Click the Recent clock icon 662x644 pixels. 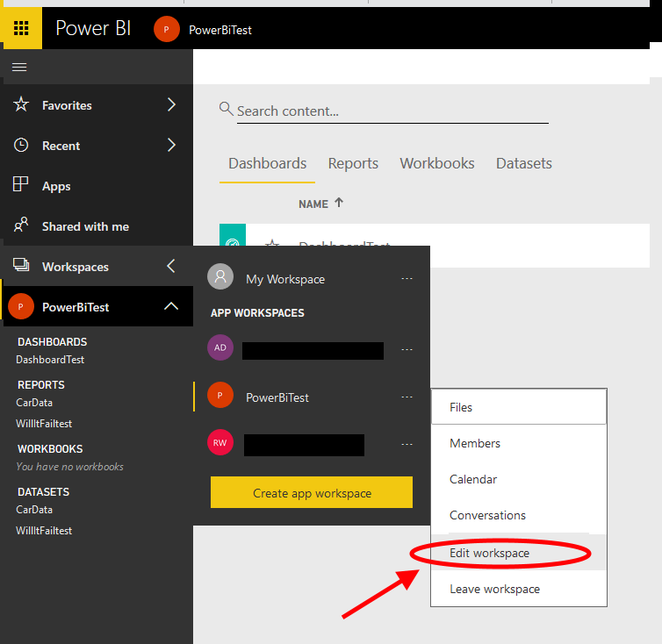click(x=21, y=145)
